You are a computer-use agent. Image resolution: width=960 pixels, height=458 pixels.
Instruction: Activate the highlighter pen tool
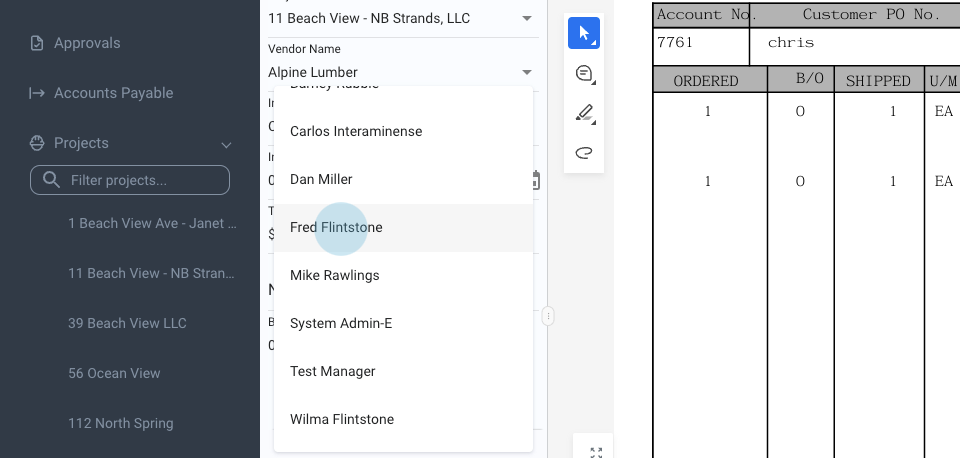coord(584,113)
